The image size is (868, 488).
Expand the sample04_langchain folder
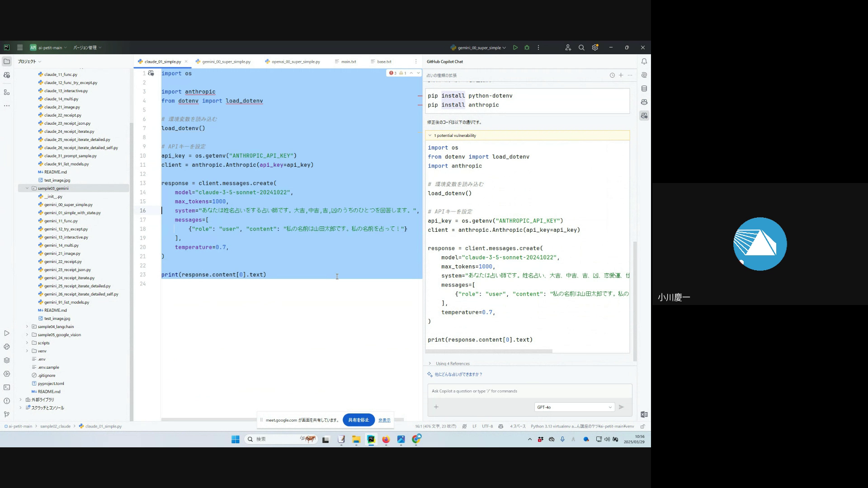27,327
